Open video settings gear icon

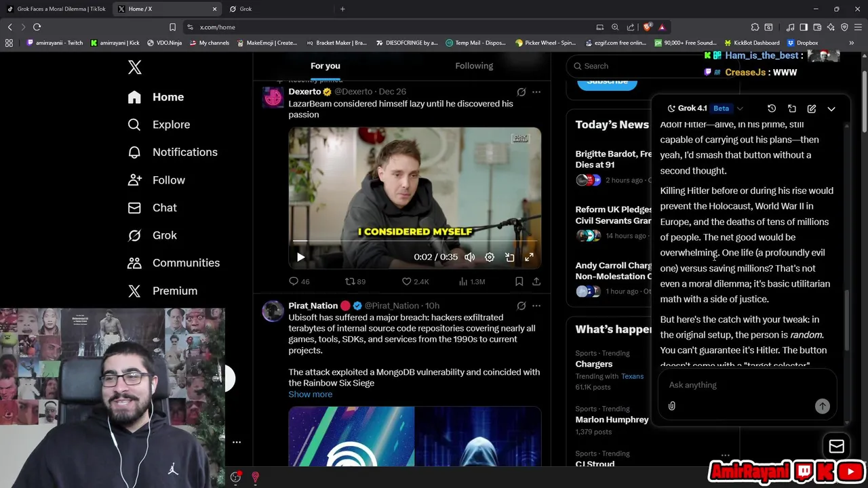pyautogui.click(x=490, y=257)
